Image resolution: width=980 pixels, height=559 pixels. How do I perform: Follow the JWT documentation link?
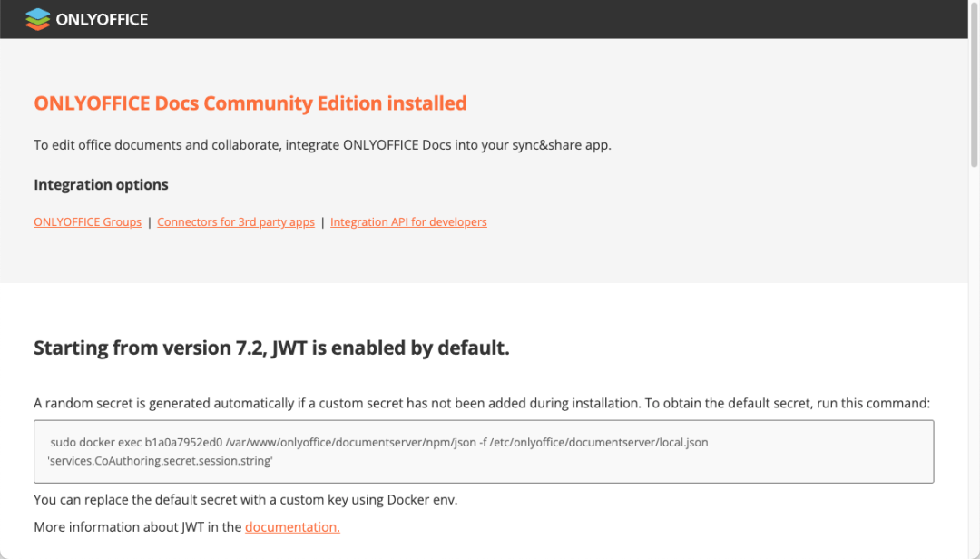(x=292, y=527)
